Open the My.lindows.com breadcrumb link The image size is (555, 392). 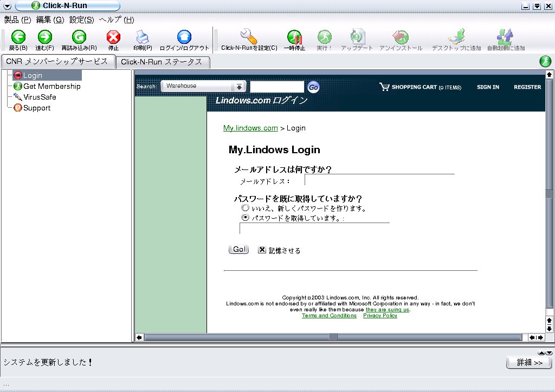point(250,128)
